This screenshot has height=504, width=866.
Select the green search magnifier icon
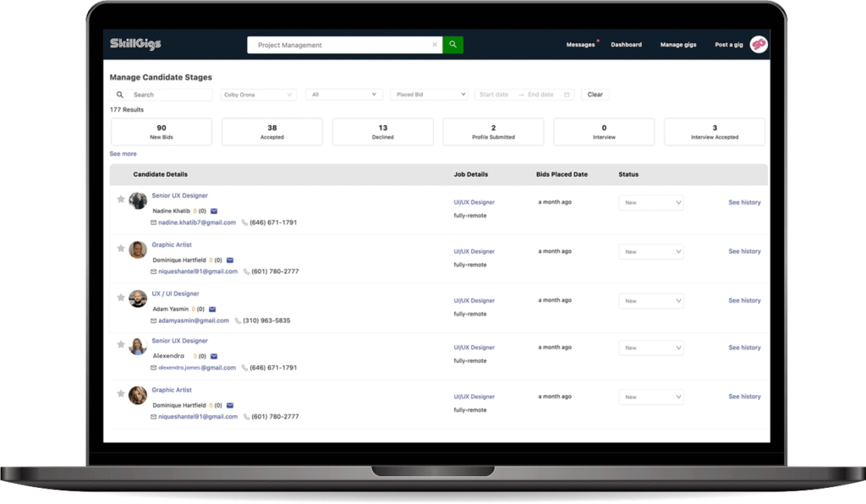pos(452,44)
